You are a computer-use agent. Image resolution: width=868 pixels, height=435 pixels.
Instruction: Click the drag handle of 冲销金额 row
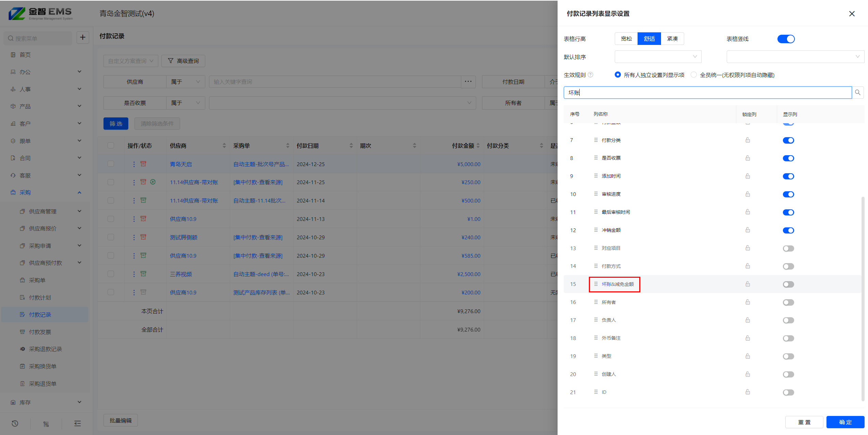[x=596, y=230]
